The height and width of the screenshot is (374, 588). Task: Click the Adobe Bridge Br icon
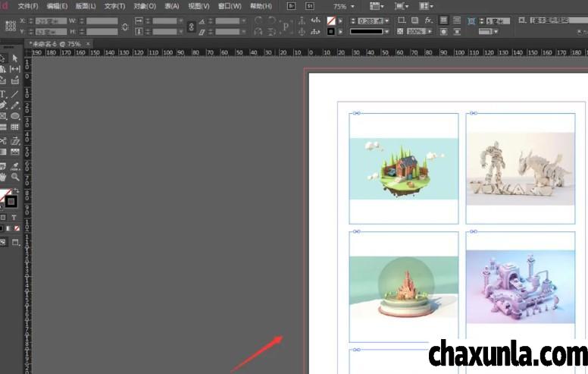coord(292,6)
